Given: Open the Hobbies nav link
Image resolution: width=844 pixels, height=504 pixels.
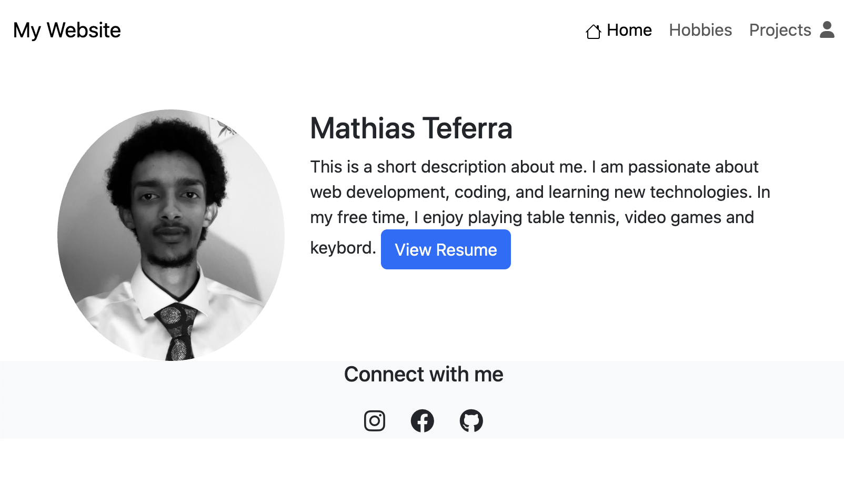Looking at the screenshot, I should 700,30.
